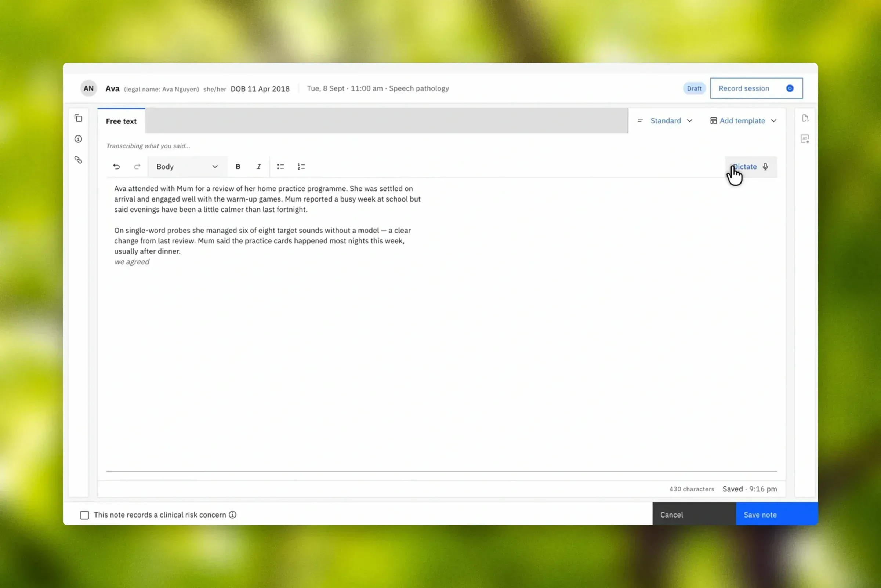The image size is (881, 588).
Task: Open the AI assistant icon in right sidebar
Action: coord(805,139)
